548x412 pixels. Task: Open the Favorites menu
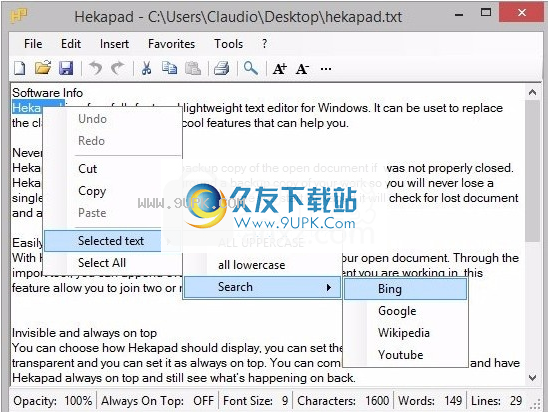172,44
